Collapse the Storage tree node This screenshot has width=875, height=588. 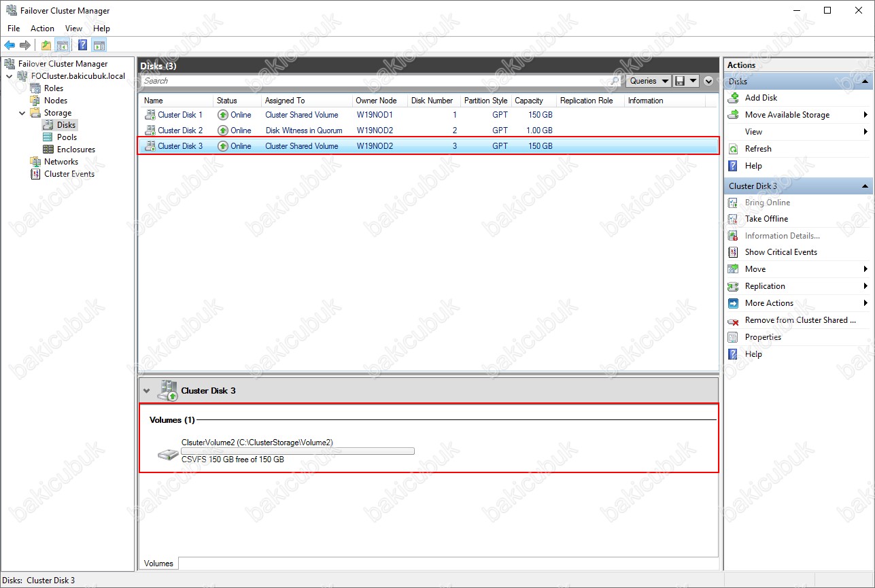pyautogui.click(x=22, y=113)
